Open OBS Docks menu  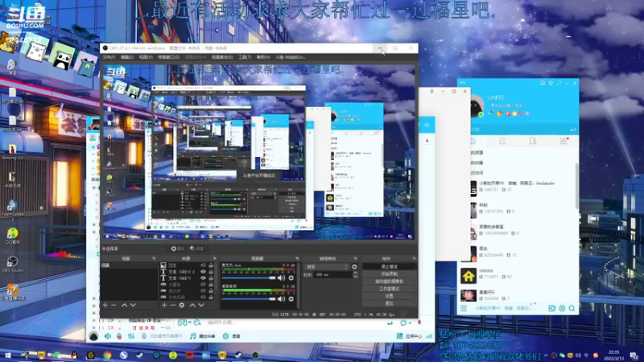click(x=168, y=57)
